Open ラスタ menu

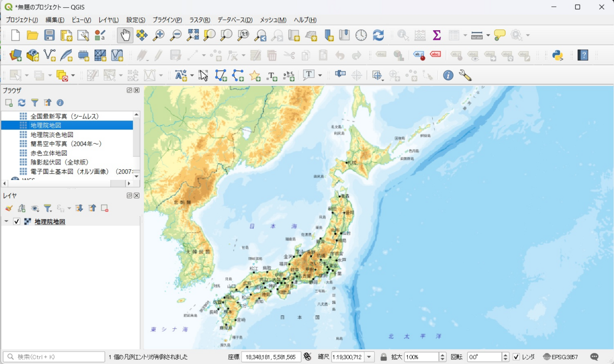[200, 20]
